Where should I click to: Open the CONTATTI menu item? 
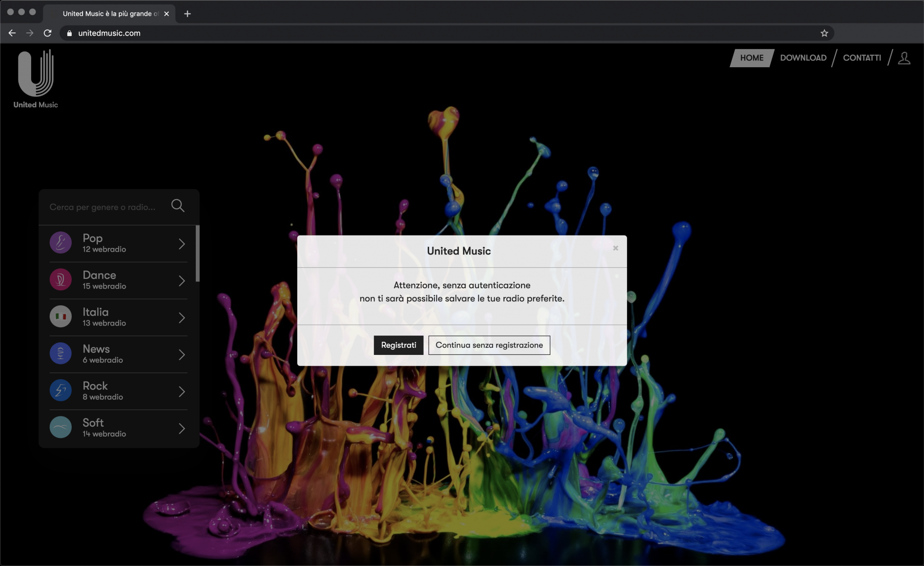[x=862, y=58]
